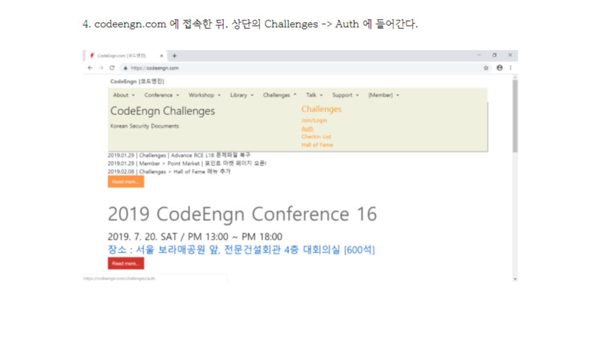Click the orange Read more button

(126, 182)
